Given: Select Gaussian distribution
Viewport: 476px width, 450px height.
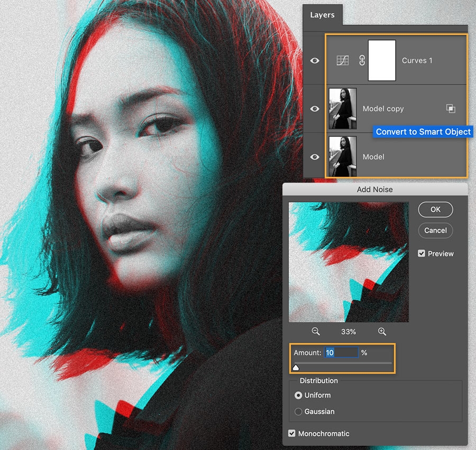Looking at the screenshot, I should (x=298, y=411).
